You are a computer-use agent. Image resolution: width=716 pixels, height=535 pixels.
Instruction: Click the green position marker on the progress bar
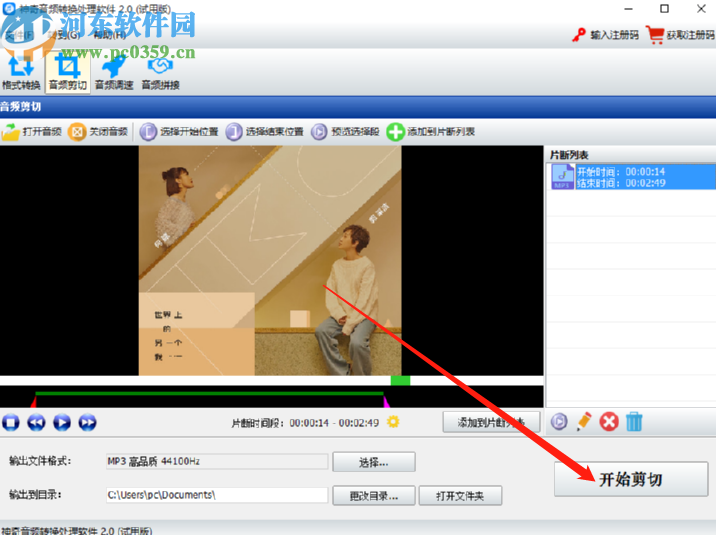coord(400,380)
